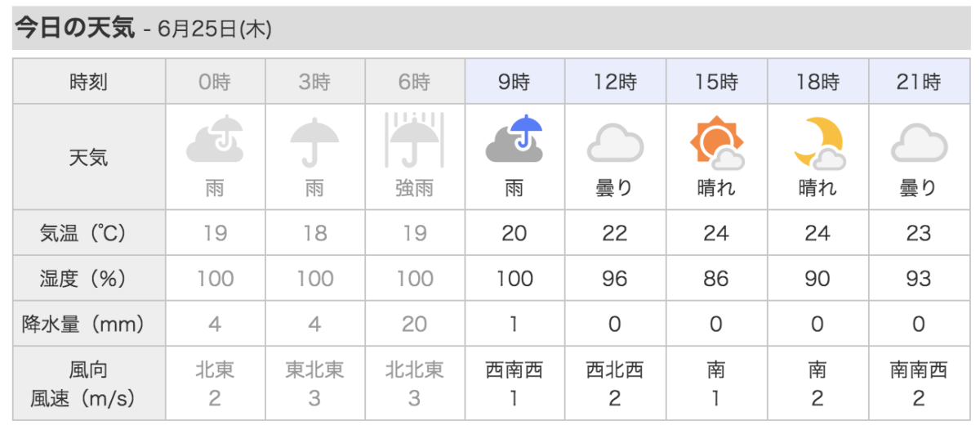
Task: Click the 西南西 wind direction at 9時
Action: [x=514, y=370]
